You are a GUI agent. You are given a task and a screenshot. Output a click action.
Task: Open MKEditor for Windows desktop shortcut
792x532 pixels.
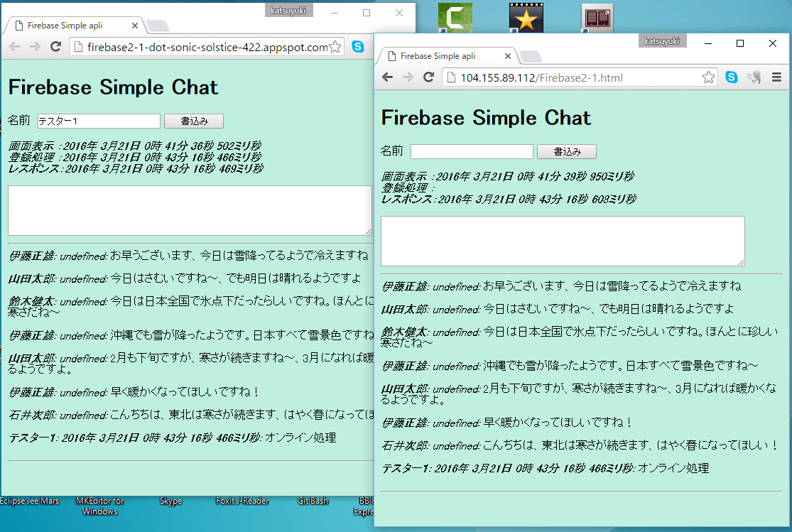100,506
